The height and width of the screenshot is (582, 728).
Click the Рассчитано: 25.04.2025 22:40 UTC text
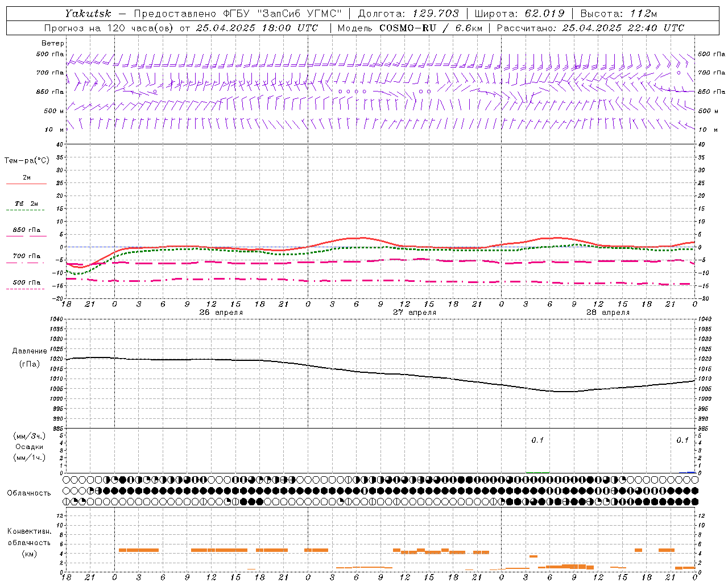pyautogui.click(x=590, y=28)
